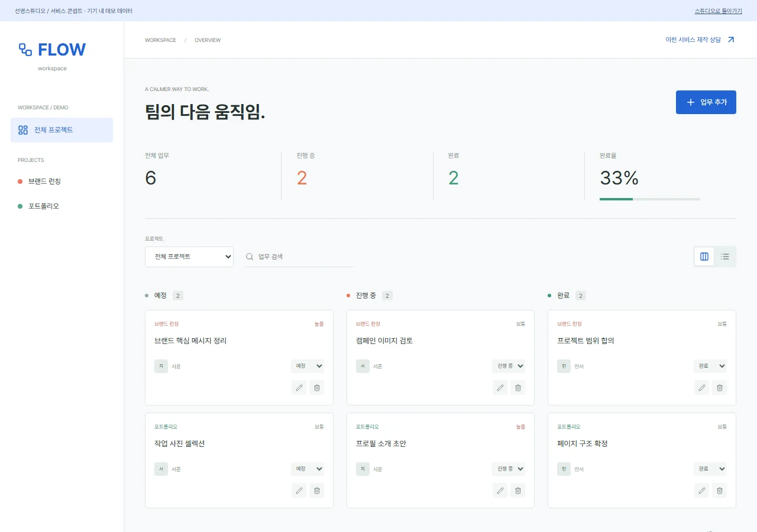
Task: Click the 완료율 progress bar
Action: [650, 199]
